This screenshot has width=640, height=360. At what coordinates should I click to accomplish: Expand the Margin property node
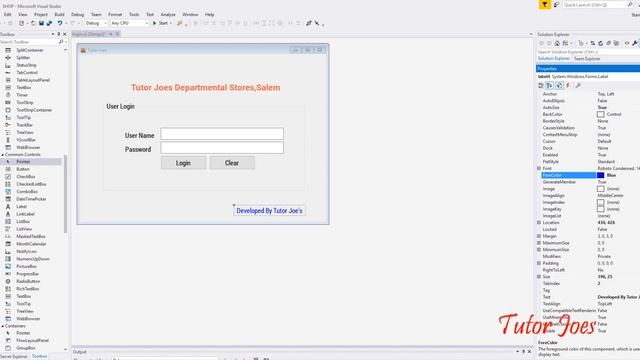pos(539,236)
